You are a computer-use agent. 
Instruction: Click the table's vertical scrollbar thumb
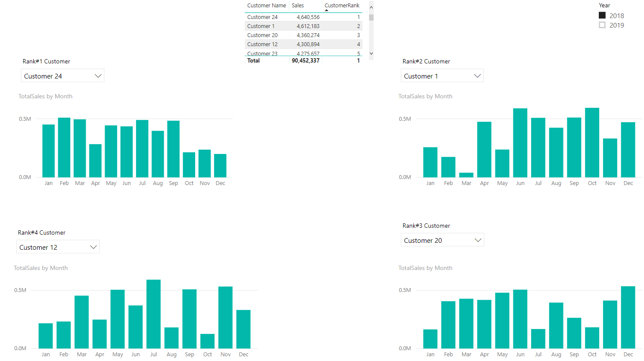click(371, 17)
